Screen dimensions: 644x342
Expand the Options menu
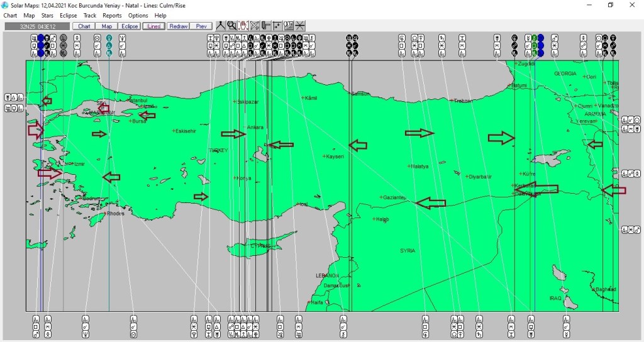138,15
